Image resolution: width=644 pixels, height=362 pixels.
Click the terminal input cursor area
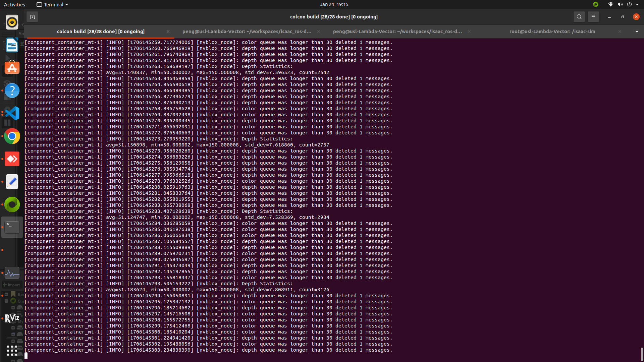pos(26,356)
